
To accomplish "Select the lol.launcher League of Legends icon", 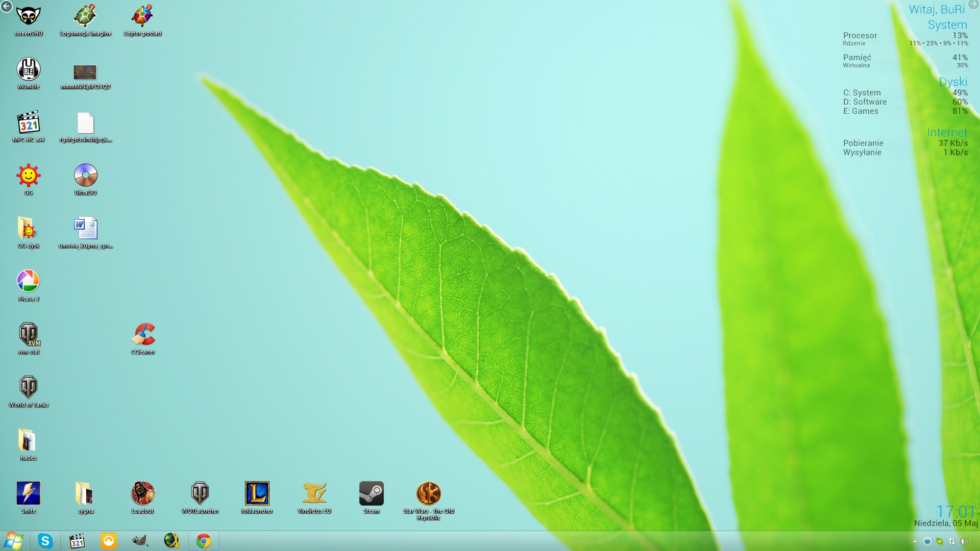I will (257, 498).
